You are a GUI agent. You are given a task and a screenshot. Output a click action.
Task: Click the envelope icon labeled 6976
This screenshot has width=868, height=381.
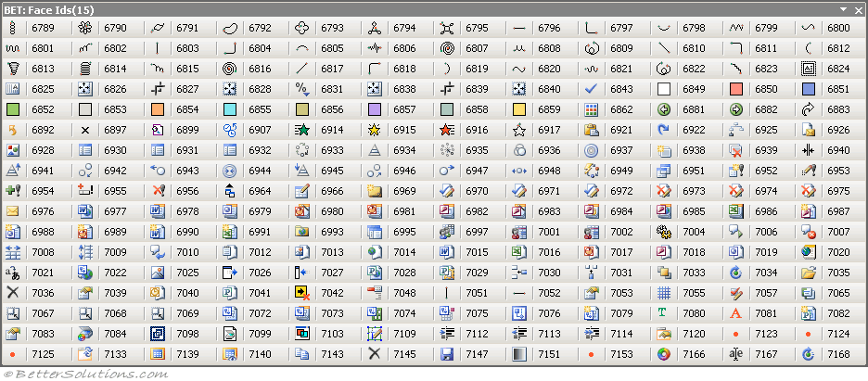[x=13, y=211]
